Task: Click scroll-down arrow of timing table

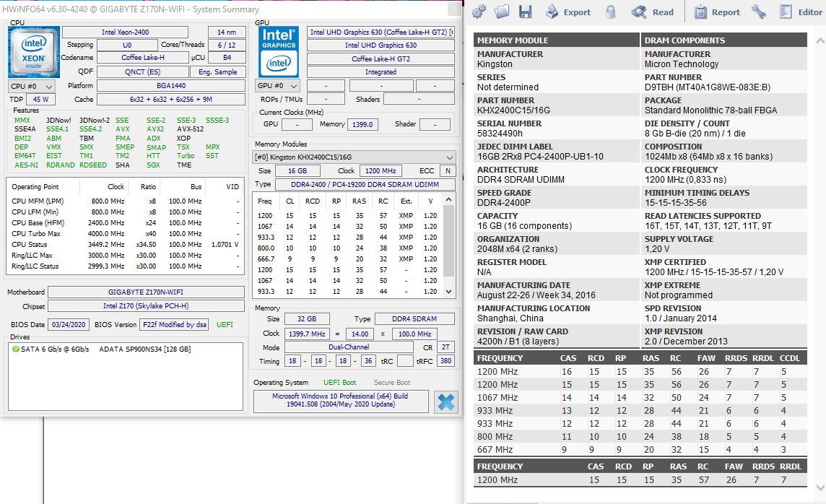Action: coord(449,291)
